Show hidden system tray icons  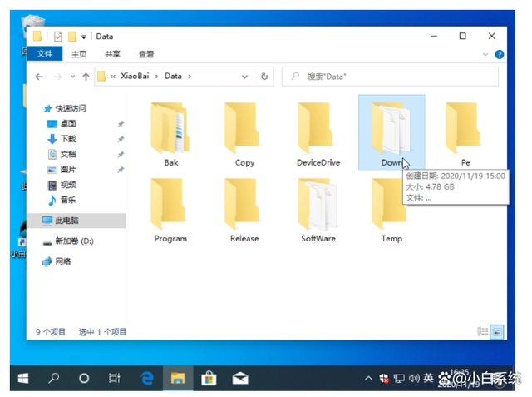(x=368, y=378)
